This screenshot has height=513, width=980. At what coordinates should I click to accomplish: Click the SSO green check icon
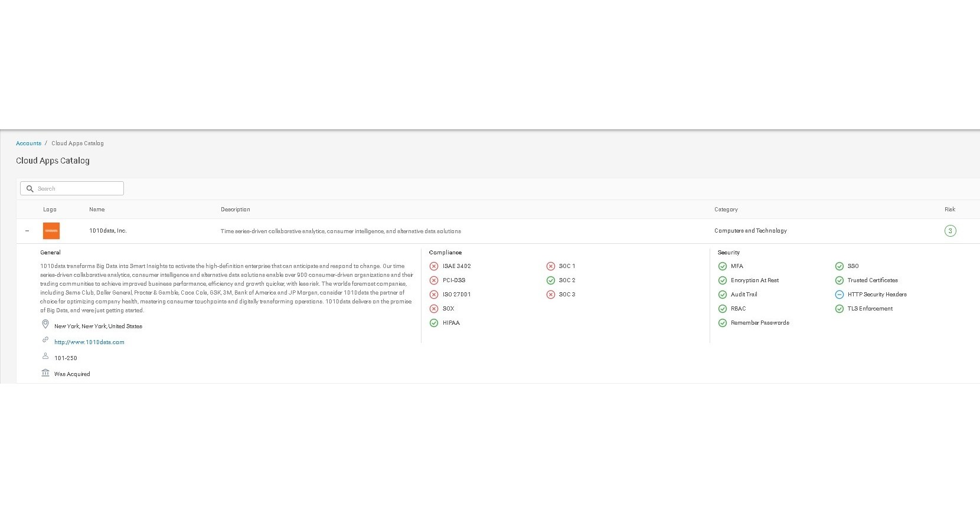click(839, 266)
